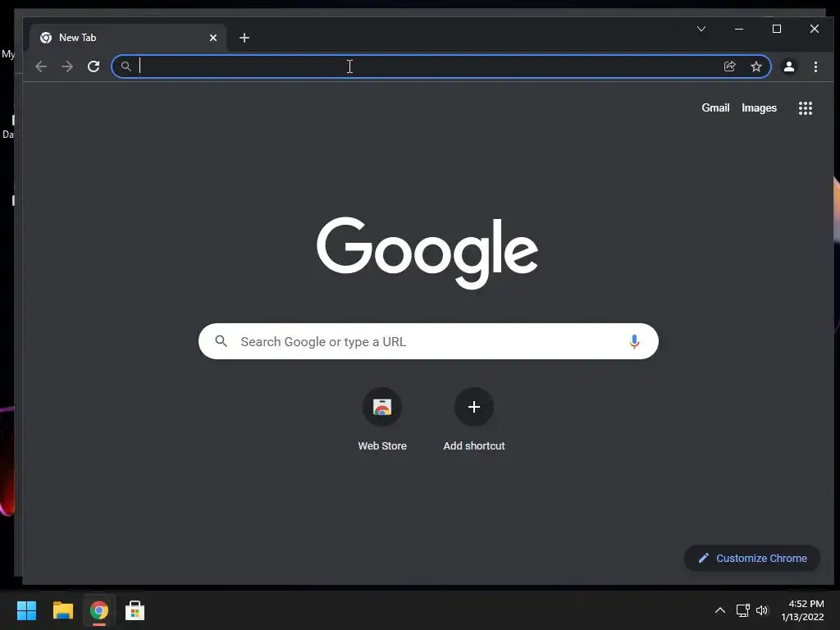
Task: Select the New Tab tab
Action: click(x=129, y=38)
